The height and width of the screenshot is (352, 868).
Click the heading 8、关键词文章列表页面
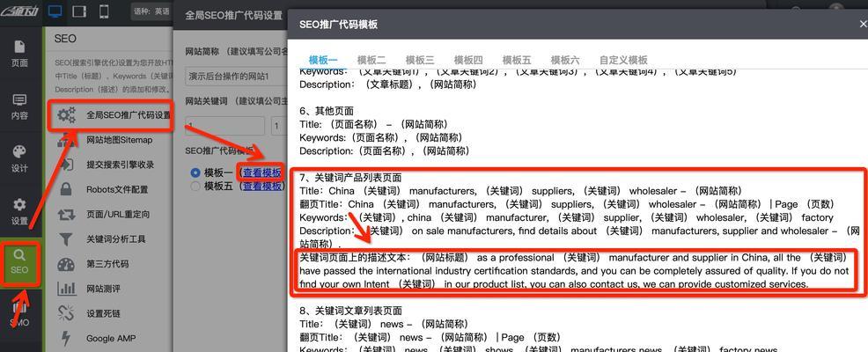(350, 311)
